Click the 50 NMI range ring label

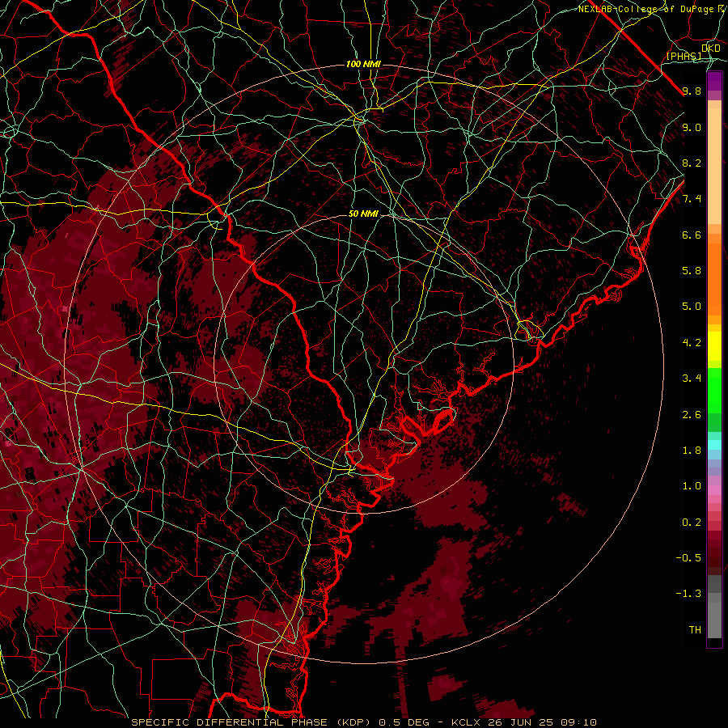363,214
